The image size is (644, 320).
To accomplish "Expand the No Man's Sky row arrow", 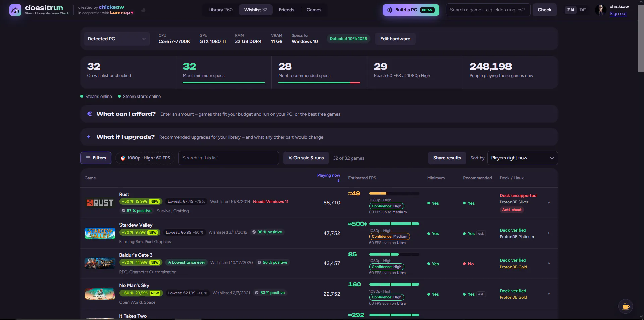I will pyautogui.click(x=549, y=294).
